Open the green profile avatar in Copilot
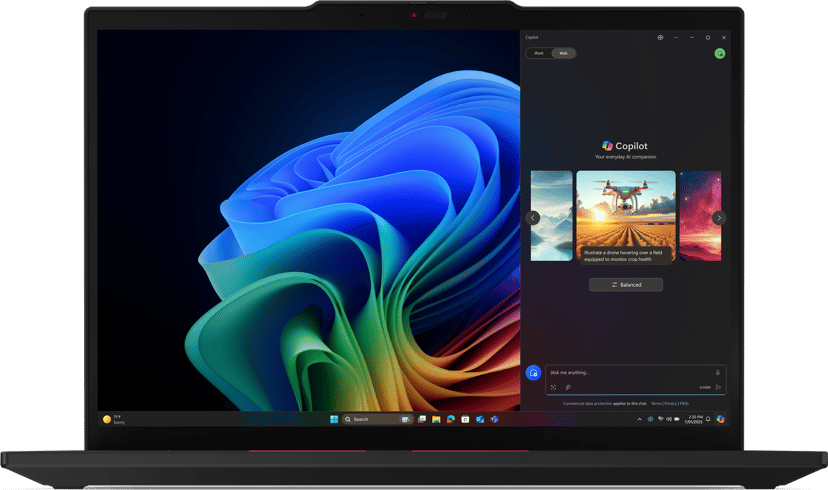The image size is (828, 490). tap(719, 53)
